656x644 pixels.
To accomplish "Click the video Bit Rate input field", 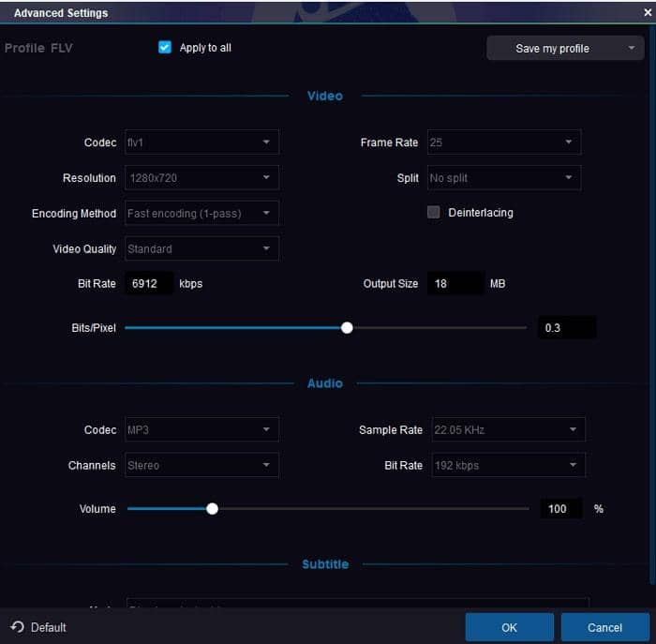I will coord(149,284).
